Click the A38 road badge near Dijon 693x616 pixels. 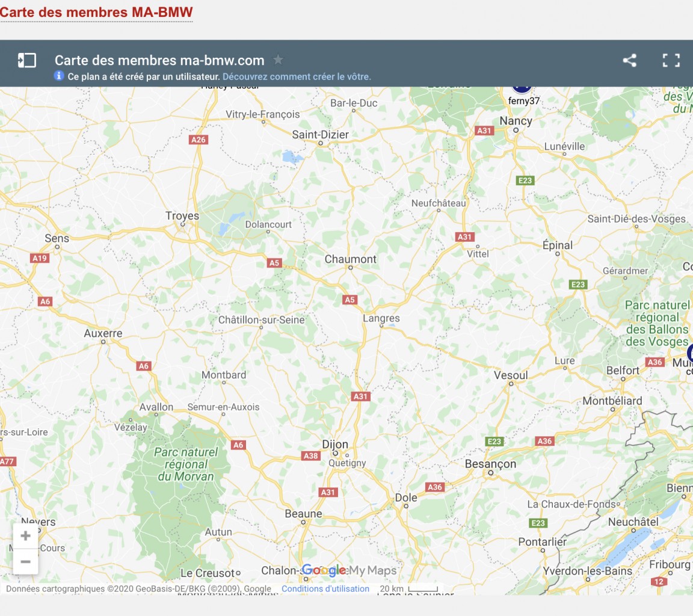310,455
